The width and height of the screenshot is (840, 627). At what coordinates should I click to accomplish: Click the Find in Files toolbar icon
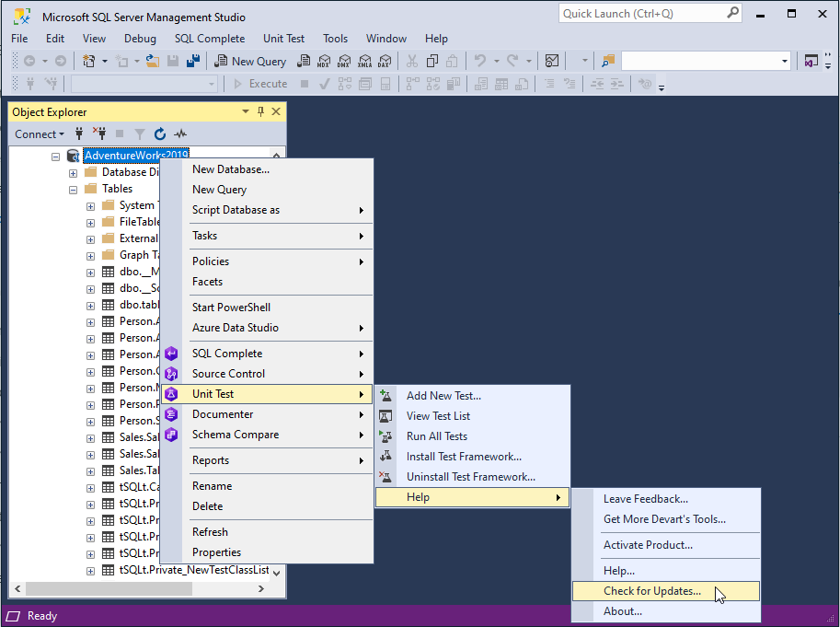608,62
